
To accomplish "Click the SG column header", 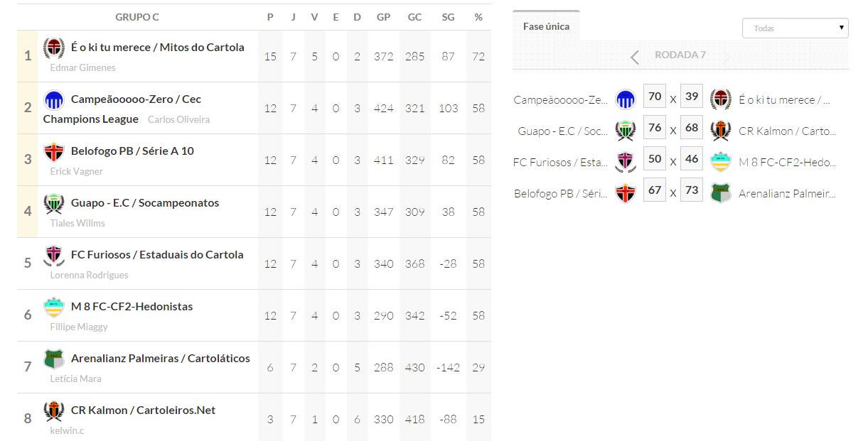I will pyautogui.click(x=448, y=17).
